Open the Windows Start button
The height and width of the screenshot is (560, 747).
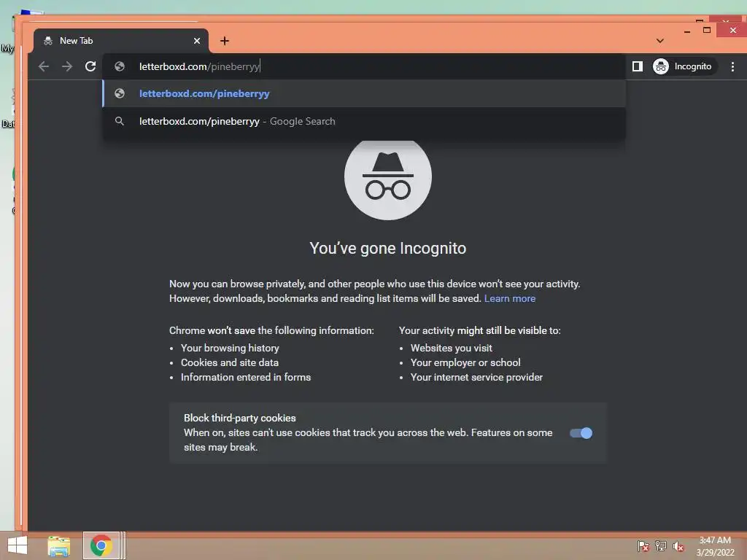click(x=18, y=545)
